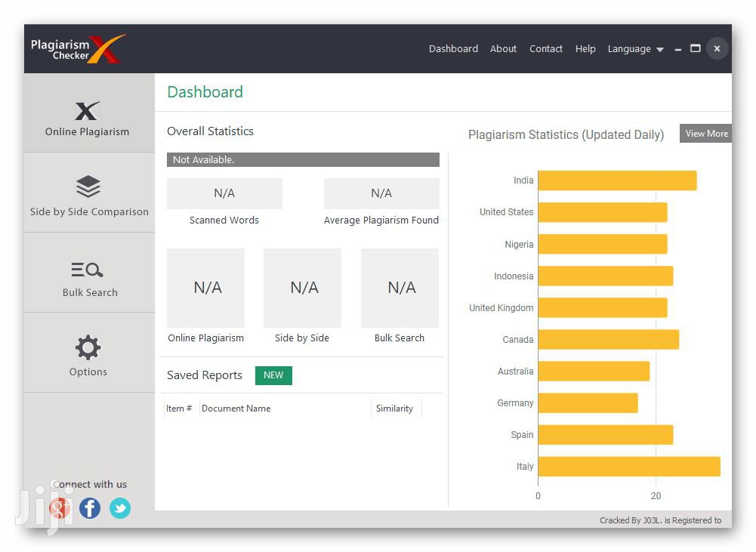Maximize the Plagiarism Checker window
Screen dimensions: 756x552
pos(696,48)
